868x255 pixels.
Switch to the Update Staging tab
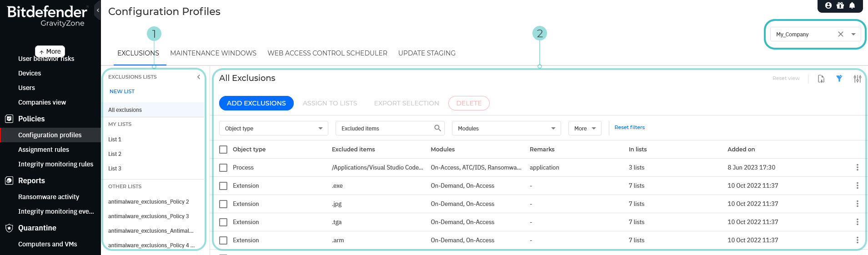pyautogui.click(x=427, y=53)
